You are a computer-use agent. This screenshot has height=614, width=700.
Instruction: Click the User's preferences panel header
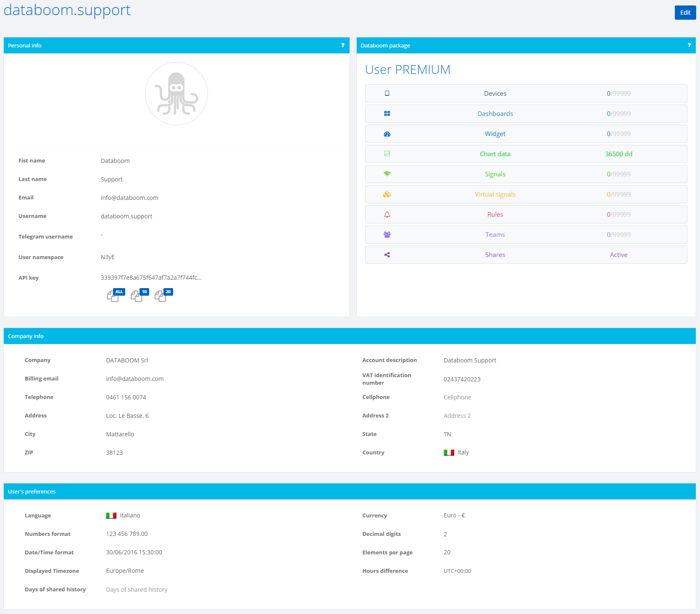350,491
